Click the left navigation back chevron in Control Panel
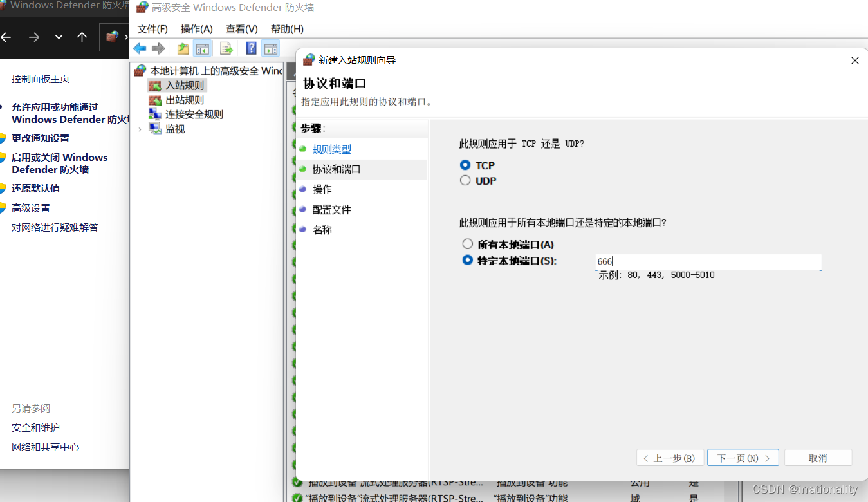Viewport: 868px width, 502px height. pyautogui.click(x=6, y=37)
